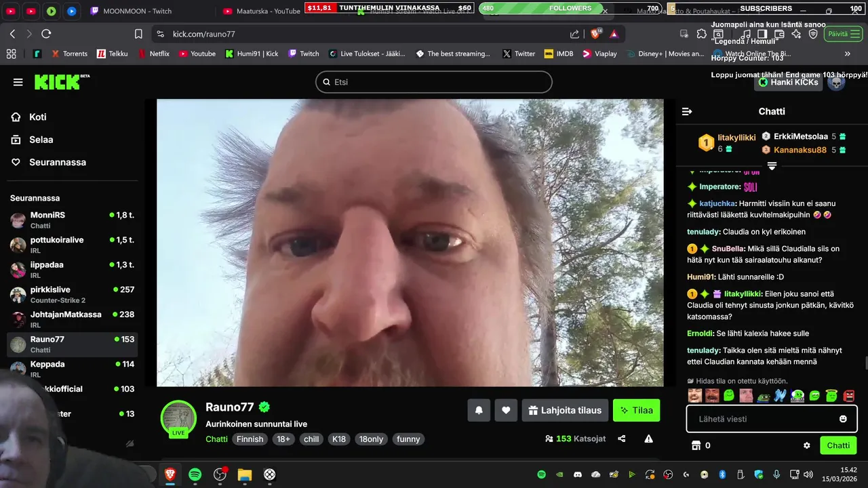Screen dimensions: 868x488
Task: Open JohtajanMatkassa channel in sidebar
Action: pos(72,319)
